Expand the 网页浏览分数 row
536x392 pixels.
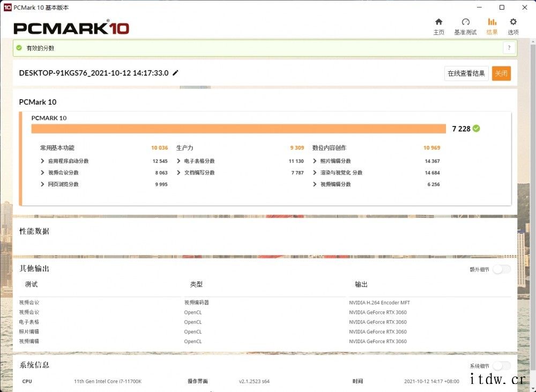pyautogui.click(x=43, y=184)
